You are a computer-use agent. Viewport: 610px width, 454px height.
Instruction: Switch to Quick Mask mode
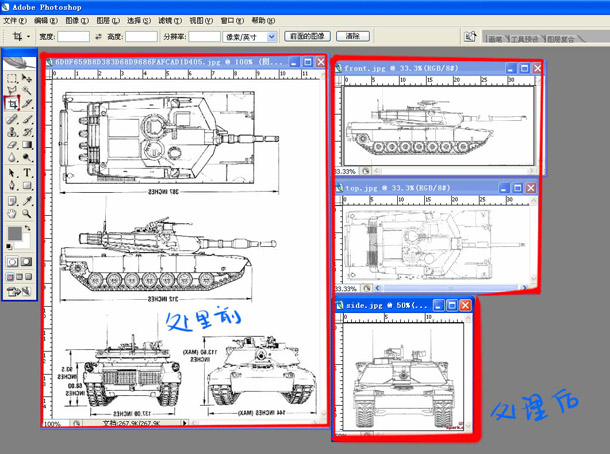click(x=26, y=262)
